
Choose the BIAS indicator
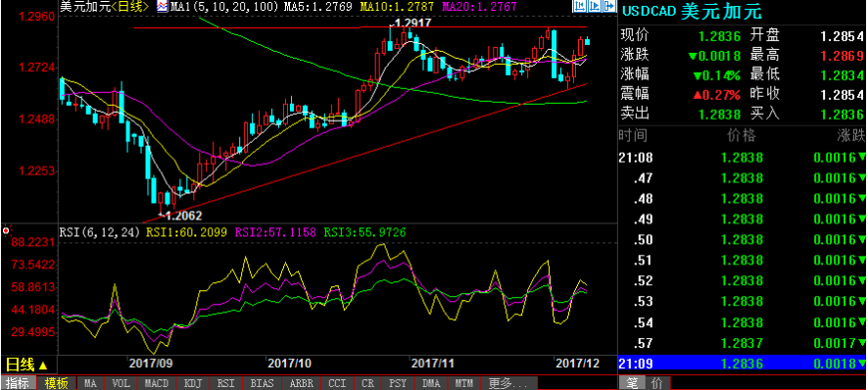tap(262, 383)
